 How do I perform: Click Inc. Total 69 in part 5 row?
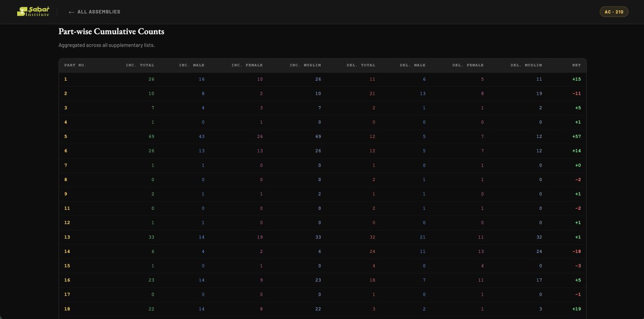point(151,136)
